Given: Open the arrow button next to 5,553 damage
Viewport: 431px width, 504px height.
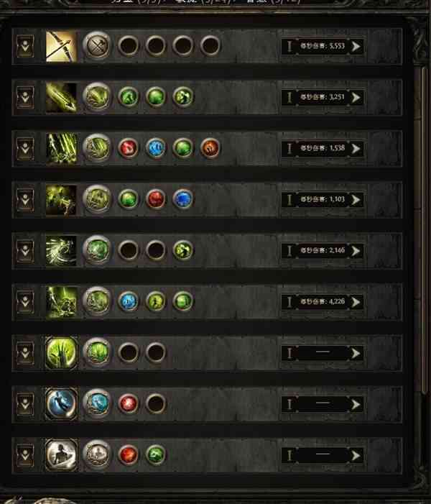Looking at the screenshot, I should point(356,47).
